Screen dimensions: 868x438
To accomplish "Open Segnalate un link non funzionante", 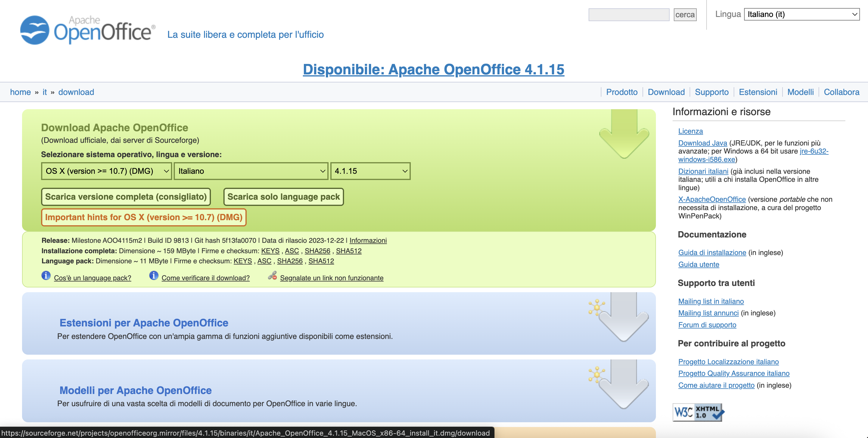I will (x=332, y=278).
